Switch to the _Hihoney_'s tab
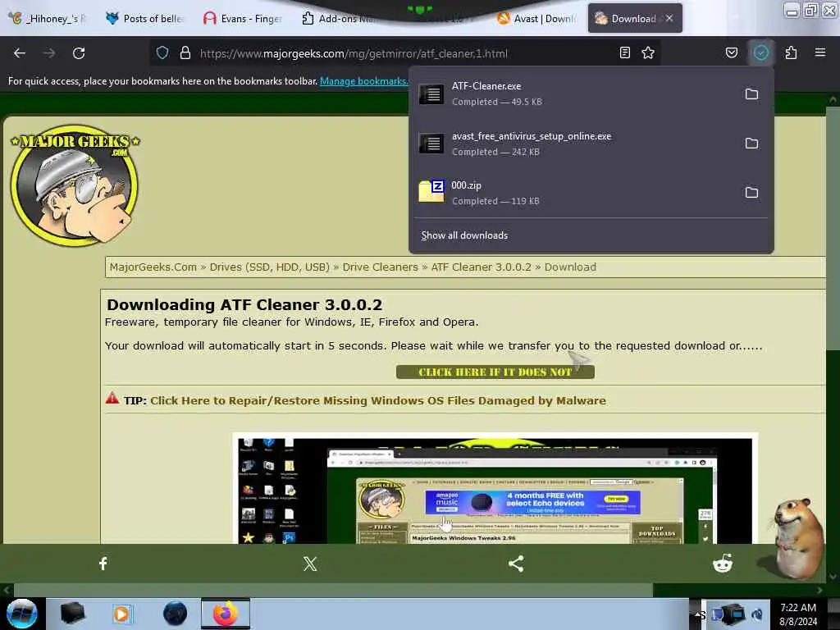Screen dimensions: 840x630 click(x=47, y=18)
